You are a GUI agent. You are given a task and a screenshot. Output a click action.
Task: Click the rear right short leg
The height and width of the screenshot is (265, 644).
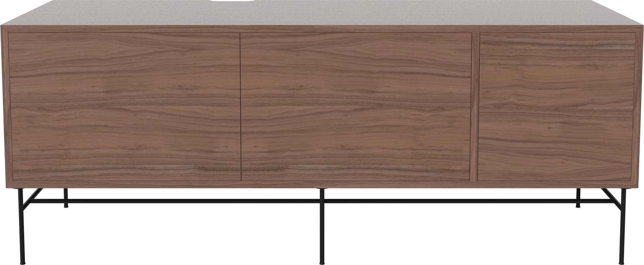point(578,198)
